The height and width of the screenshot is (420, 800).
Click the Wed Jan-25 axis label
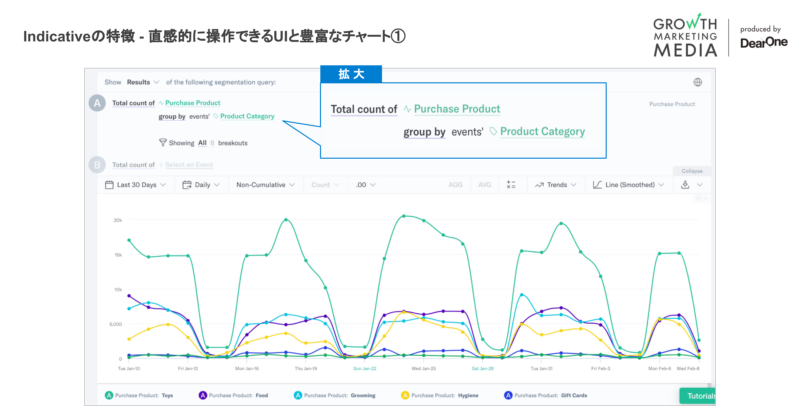point(423,368)
